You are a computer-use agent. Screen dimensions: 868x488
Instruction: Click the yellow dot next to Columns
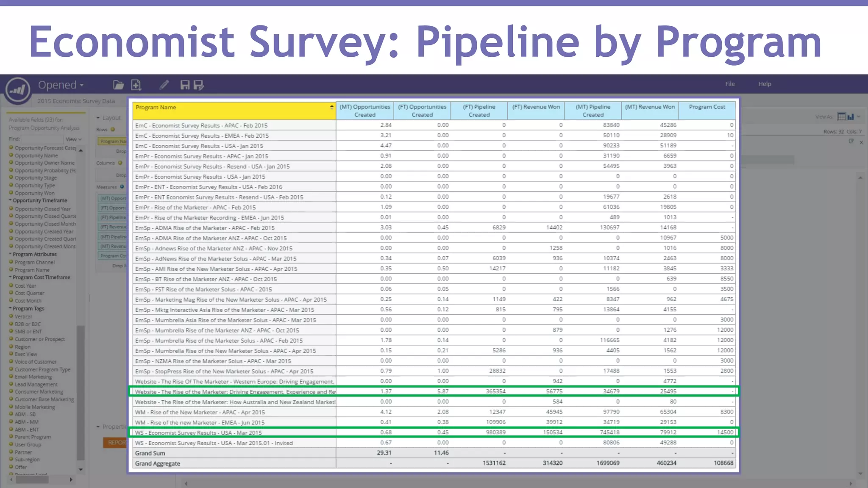tap(120, 163)
